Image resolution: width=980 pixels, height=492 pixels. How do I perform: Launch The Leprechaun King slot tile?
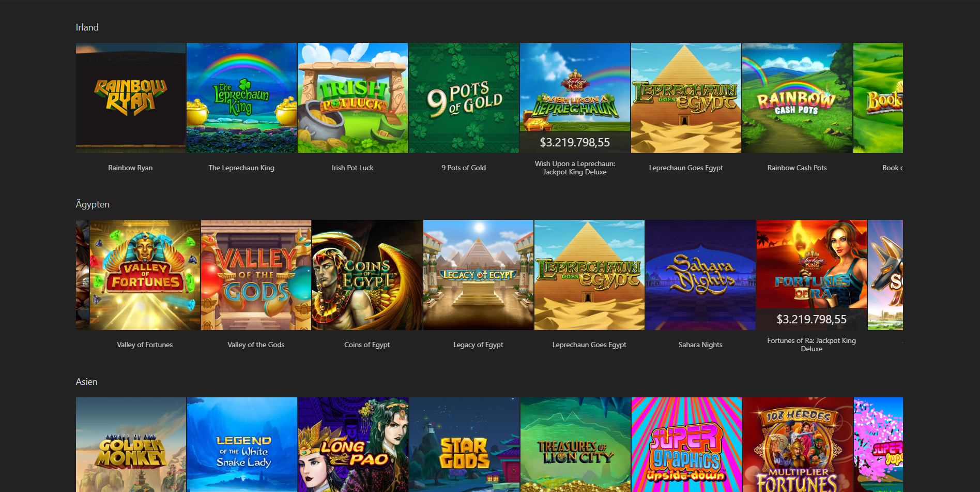tap(241, 98)
